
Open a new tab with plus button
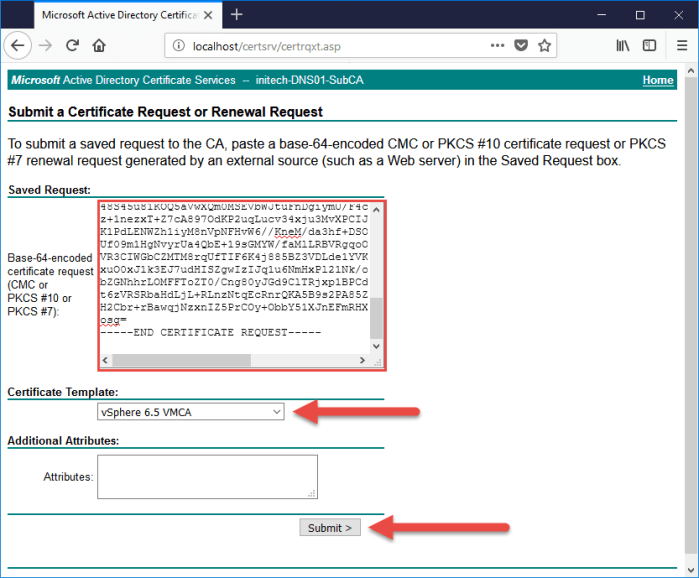237,14
